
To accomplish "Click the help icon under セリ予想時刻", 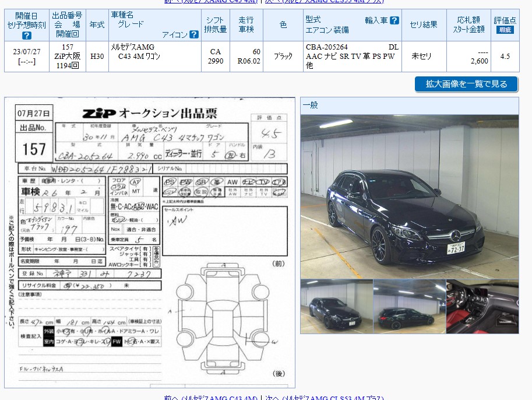I will (x=26, y=36).
